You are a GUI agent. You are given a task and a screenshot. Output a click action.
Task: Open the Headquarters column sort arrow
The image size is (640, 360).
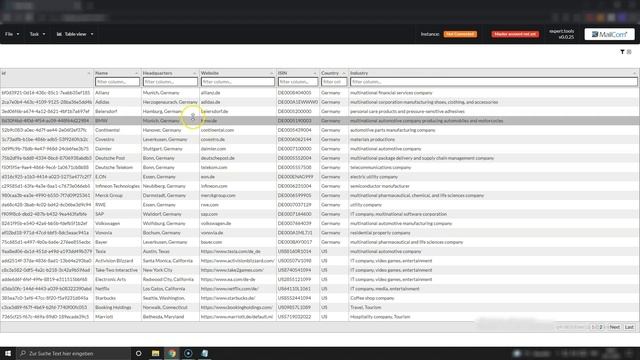coord(194,73)
